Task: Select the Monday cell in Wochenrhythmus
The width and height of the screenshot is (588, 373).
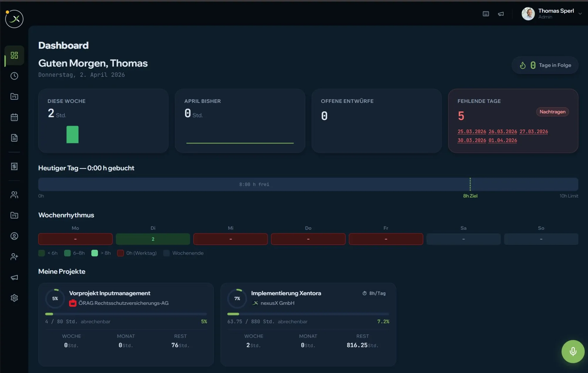Action: click(x=75, y=239)
